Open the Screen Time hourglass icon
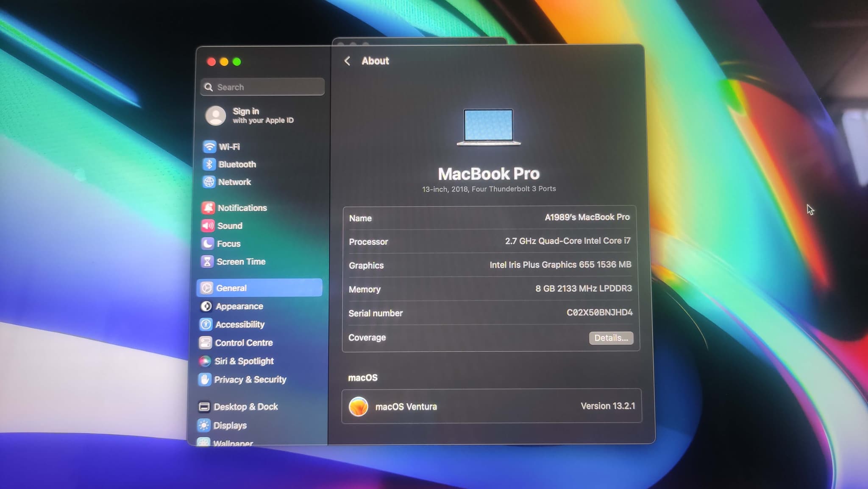This screenshot has width=868, height=489. pyautogui.click(x=207, y=262)
